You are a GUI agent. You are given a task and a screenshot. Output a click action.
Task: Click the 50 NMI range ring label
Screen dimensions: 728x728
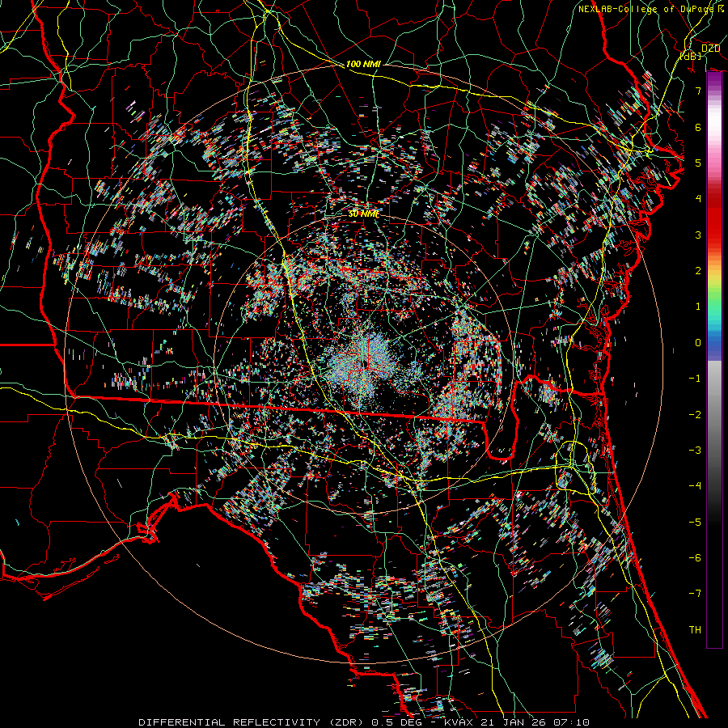363,214
